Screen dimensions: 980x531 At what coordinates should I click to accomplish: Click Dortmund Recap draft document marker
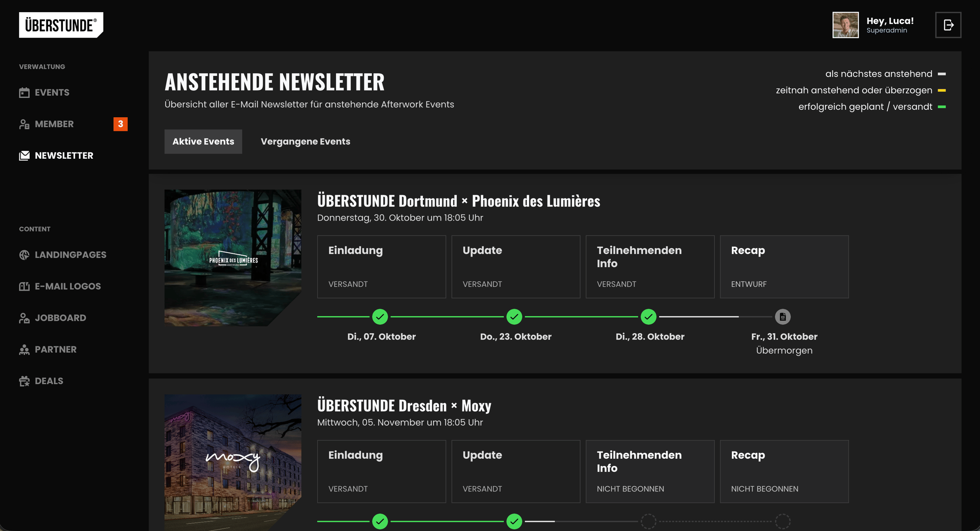click(x=782, y=317)
